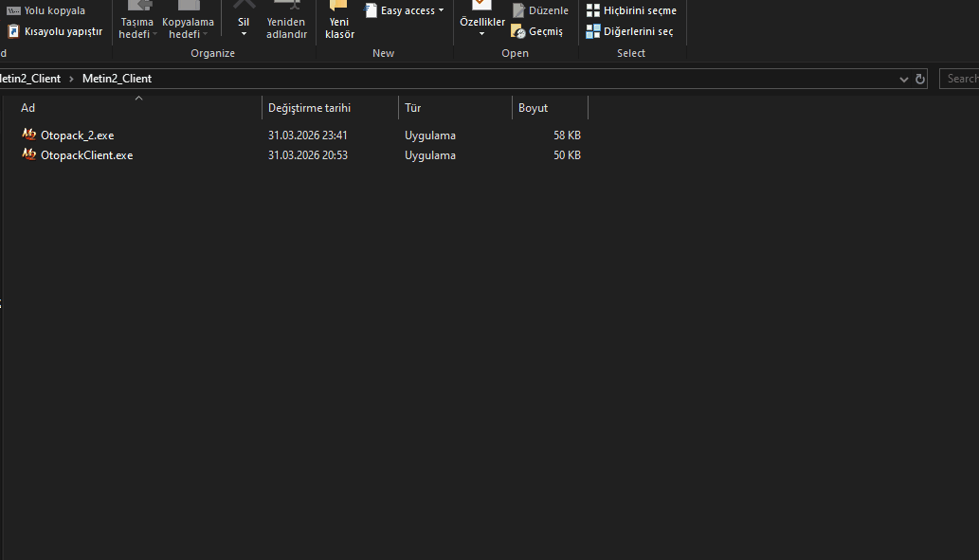Click the Düzenle edit button
The image size is (979, 560).
point(540,10)
